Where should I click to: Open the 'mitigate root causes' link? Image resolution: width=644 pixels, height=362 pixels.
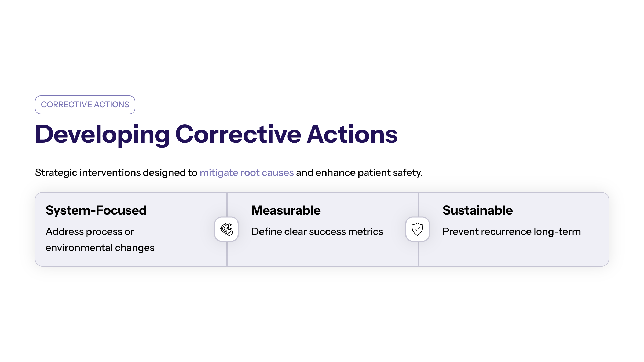(247, 173)
